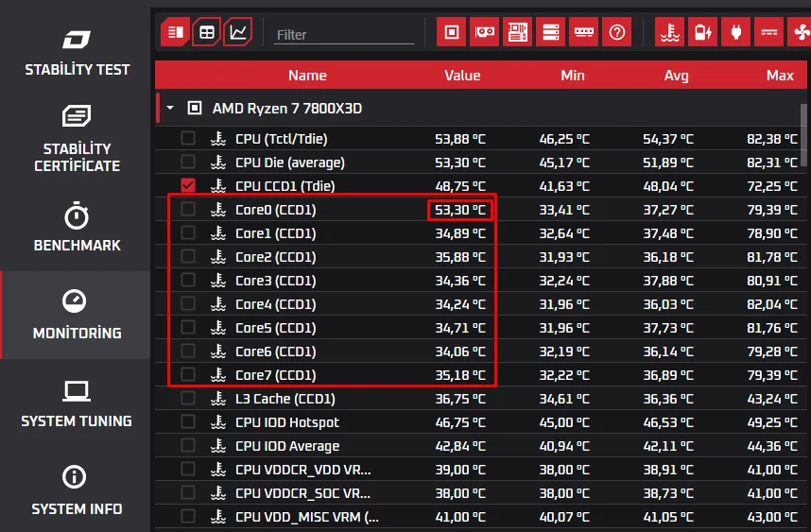
Task: Switch to the table view mode icon
Action: 206,32
